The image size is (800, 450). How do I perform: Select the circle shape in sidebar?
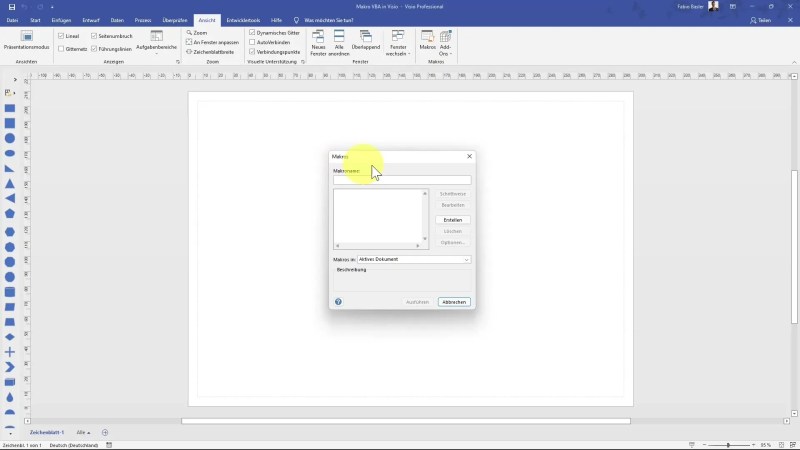point(10,138)
